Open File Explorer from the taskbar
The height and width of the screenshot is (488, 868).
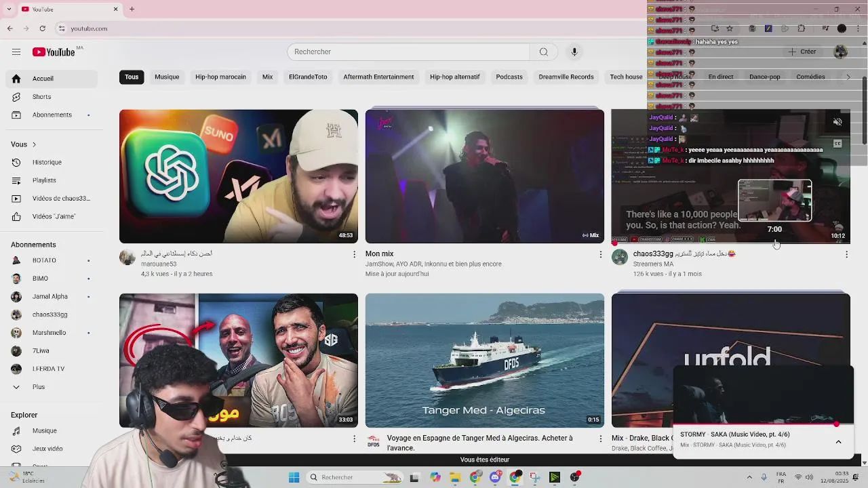coord(455,477)
